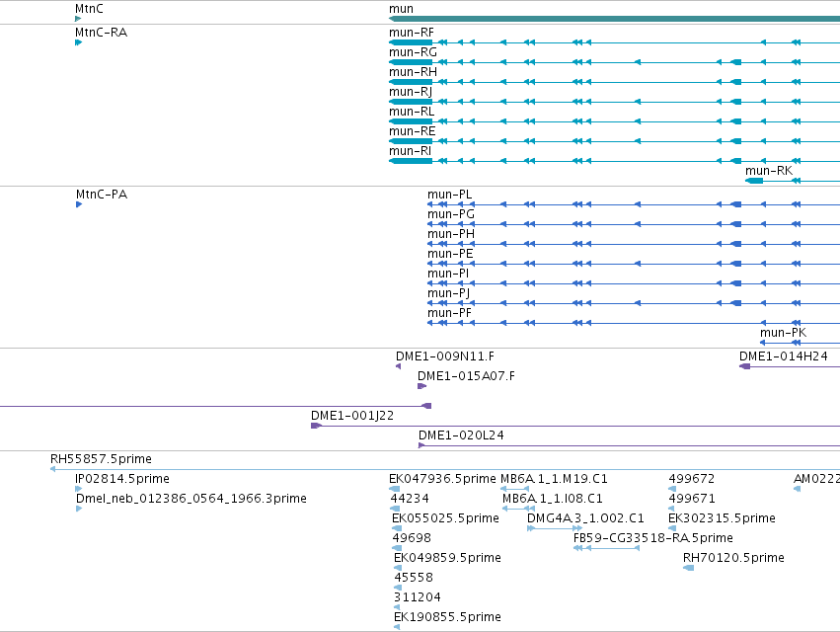The width and height of the screenshot is (840, 632).
Task: Click the DME1-020L24 small arrow glyph
Action: point(421,445)
